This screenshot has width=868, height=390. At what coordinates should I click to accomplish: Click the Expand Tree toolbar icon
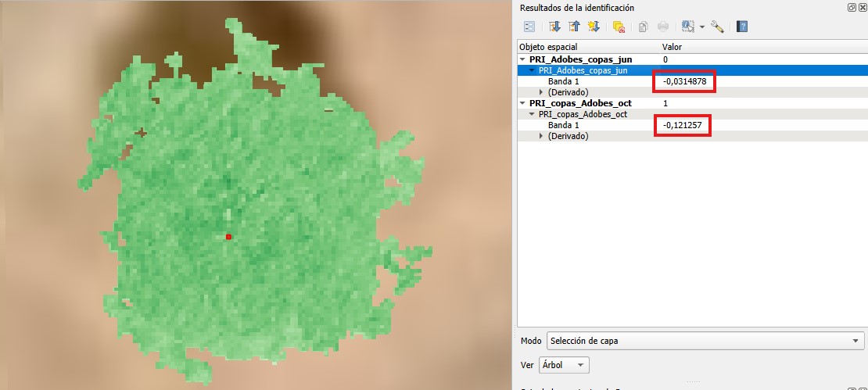[x=555, y=27]
